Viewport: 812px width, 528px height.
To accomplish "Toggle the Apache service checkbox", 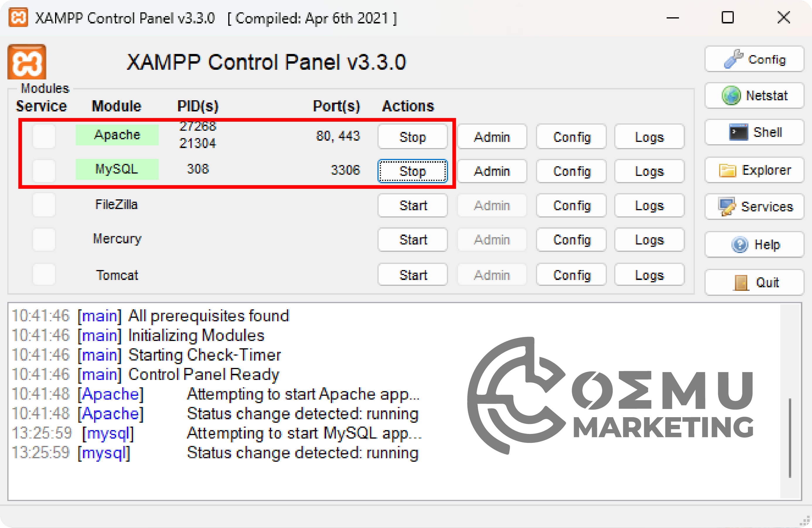I will 44,136.
